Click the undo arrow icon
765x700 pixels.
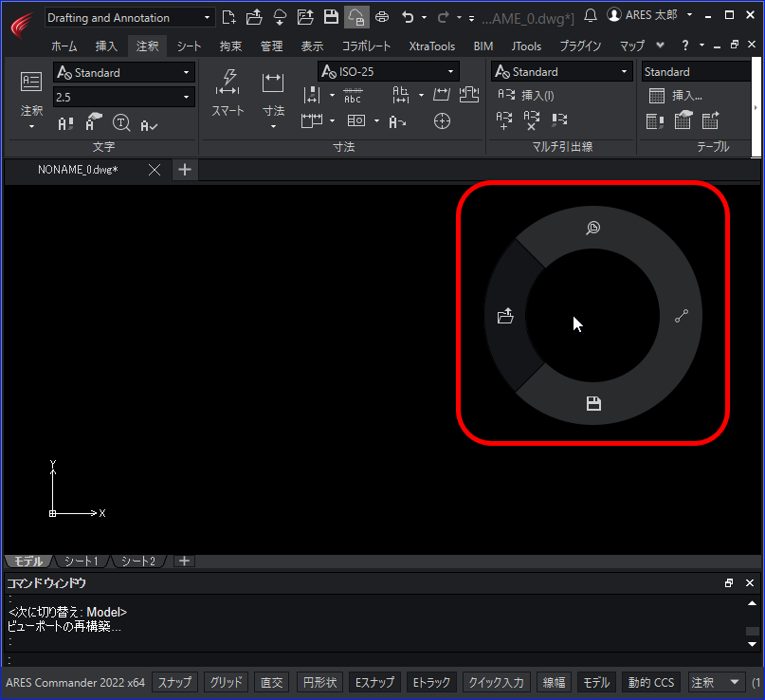(408, 17)
